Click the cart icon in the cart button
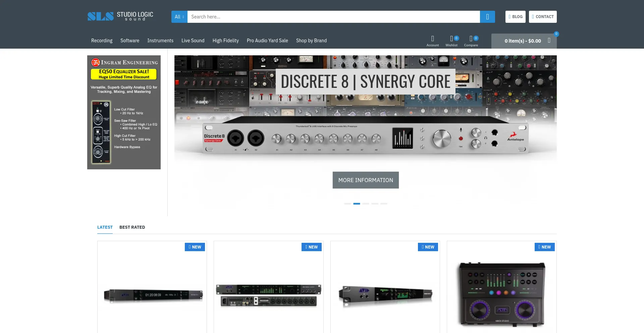This screenshot has height=333, width=644. (549, 41)
